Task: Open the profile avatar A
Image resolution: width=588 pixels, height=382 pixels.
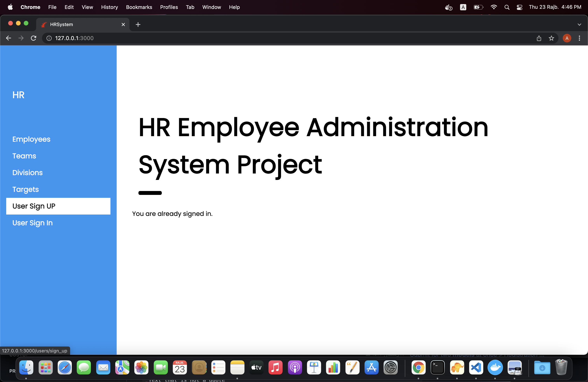Action: [567, 38]
